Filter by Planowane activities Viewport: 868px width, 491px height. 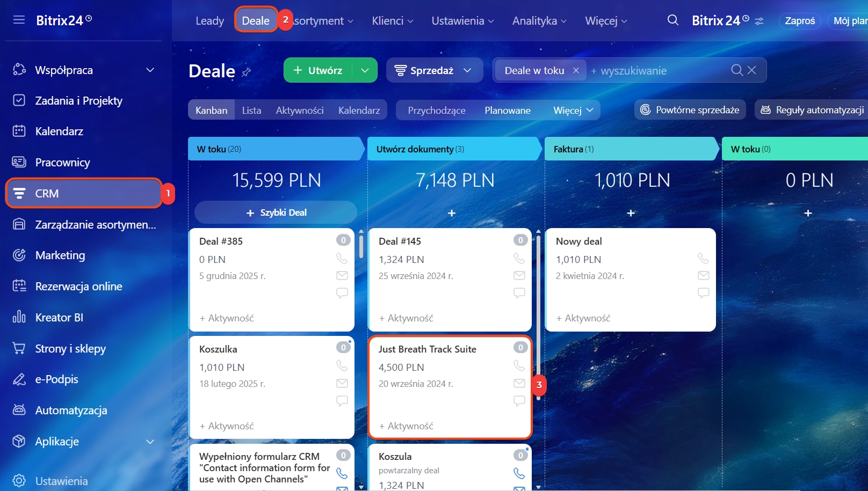coord(508,110)
